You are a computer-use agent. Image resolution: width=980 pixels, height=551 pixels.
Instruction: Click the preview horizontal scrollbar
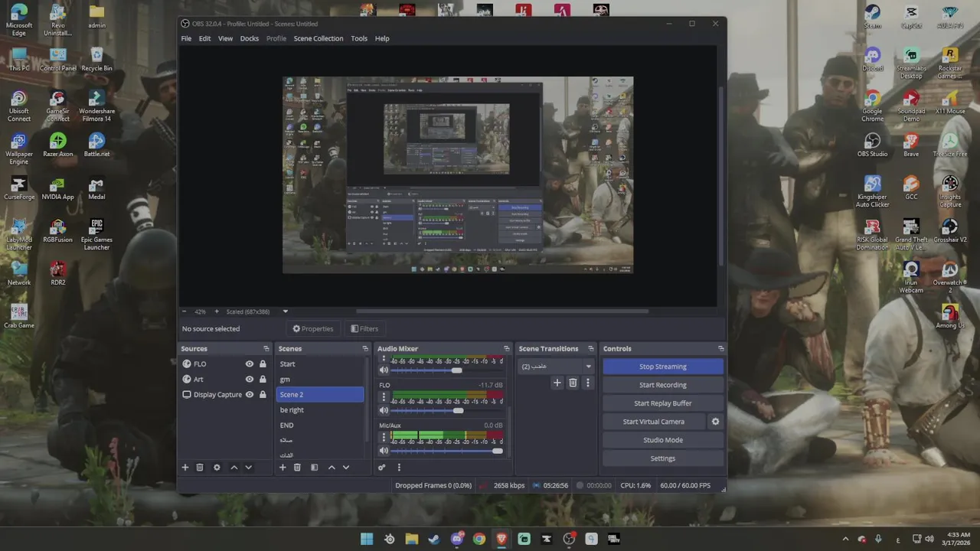pyautogui.click(x=502, y=311)
